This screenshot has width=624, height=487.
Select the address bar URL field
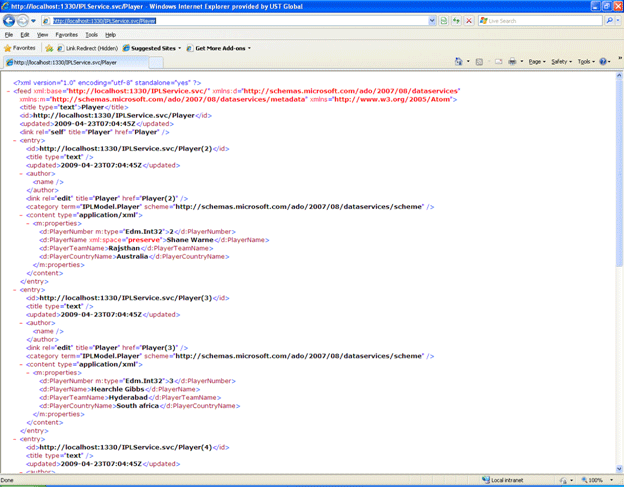point(239,21)
